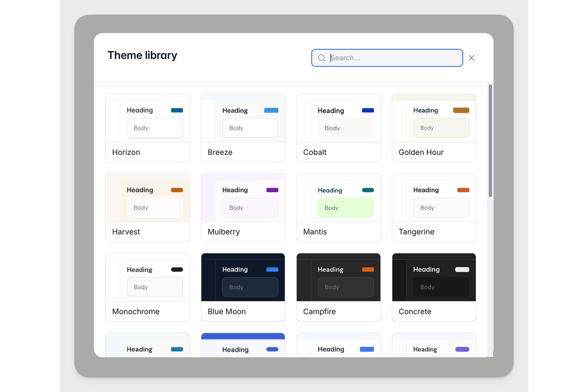The height and width of the screenshot is (392, 588).
Task: Close the Theme library dialog
Action: point(471,58)
